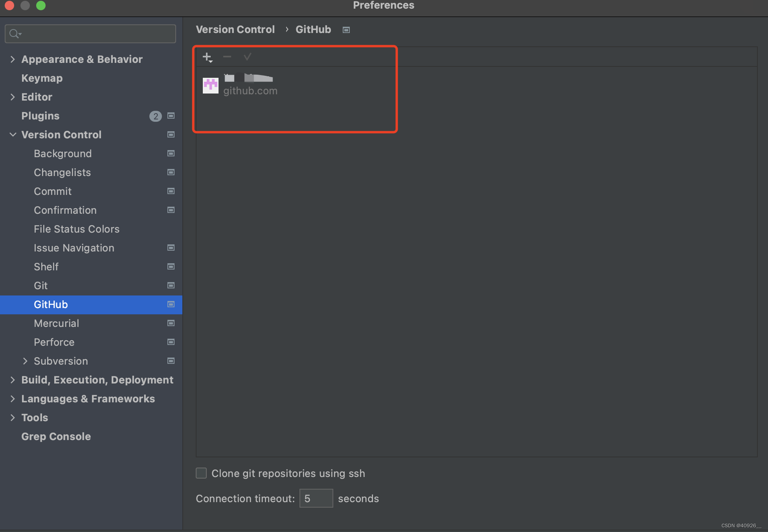
Task: Select the Appearance & Behavior label
Action: pos(82,59)
